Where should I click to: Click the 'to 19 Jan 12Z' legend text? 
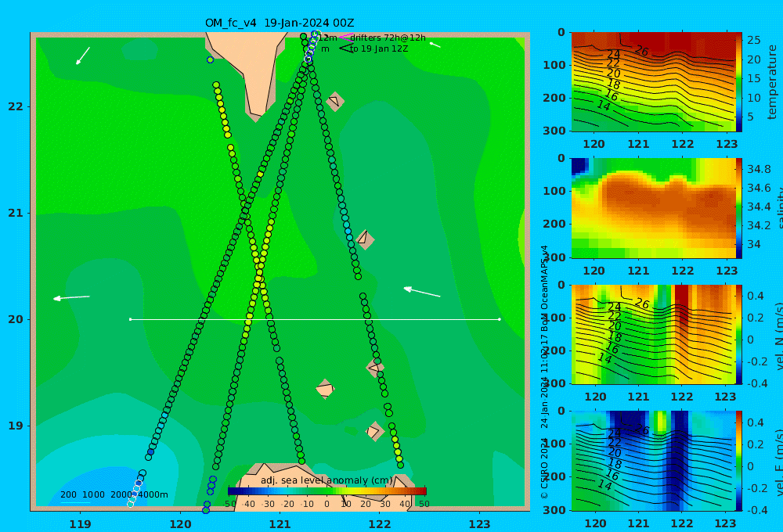click(x=379, y=49)
